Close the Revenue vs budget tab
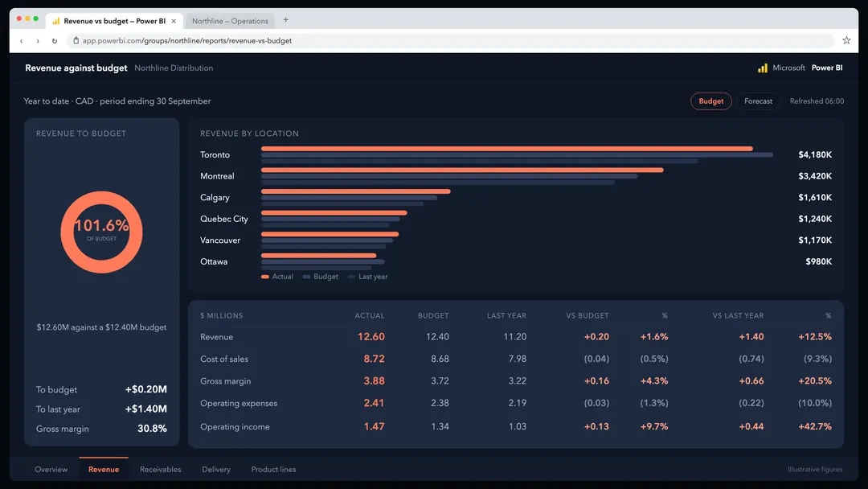Viewport: 868px width, 489px height. tap(174, 21)
